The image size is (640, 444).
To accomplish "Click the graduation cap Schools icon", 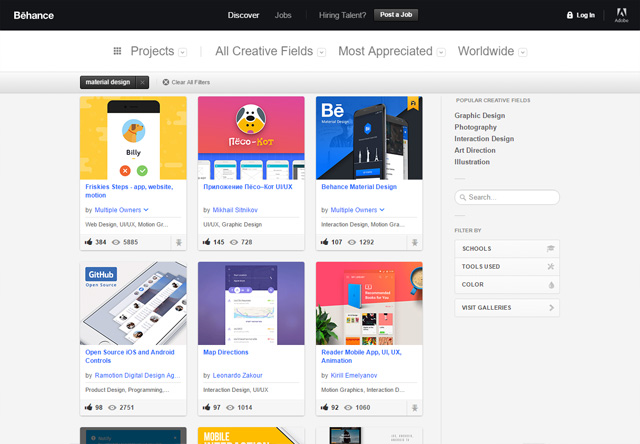I will coord(551,249).
